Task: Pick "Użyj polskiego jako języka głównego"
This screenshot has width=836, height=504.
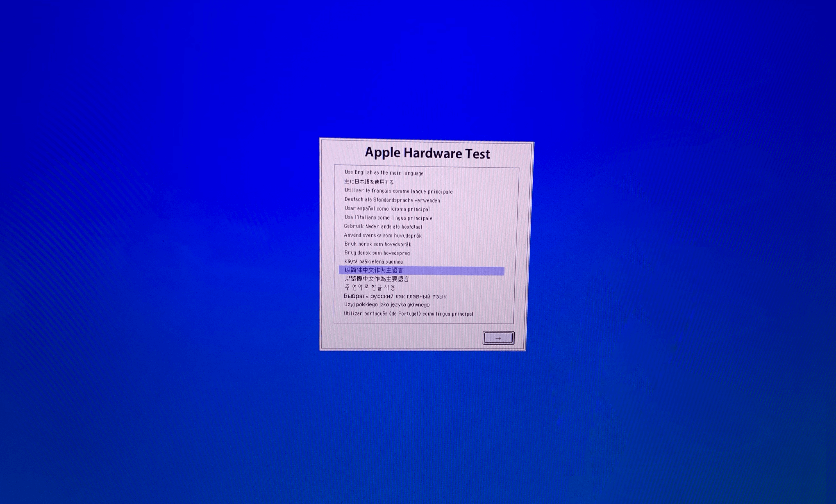Action: pos(387,305)
